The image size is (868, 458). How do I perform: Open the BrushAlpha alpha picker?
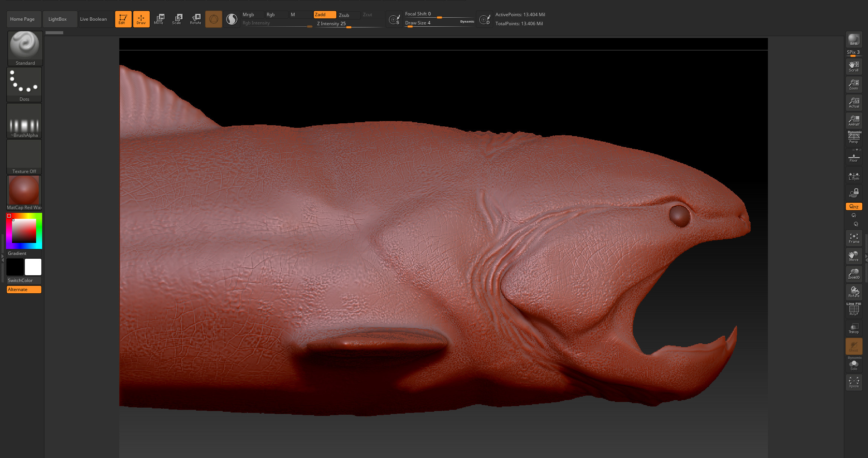[x=24, y=121]
